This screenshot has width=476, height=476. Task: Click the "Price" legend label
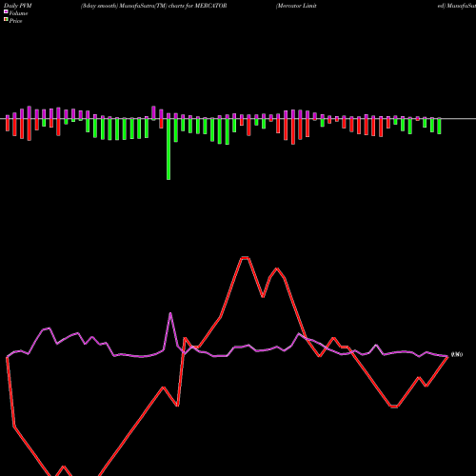point(15,21)
